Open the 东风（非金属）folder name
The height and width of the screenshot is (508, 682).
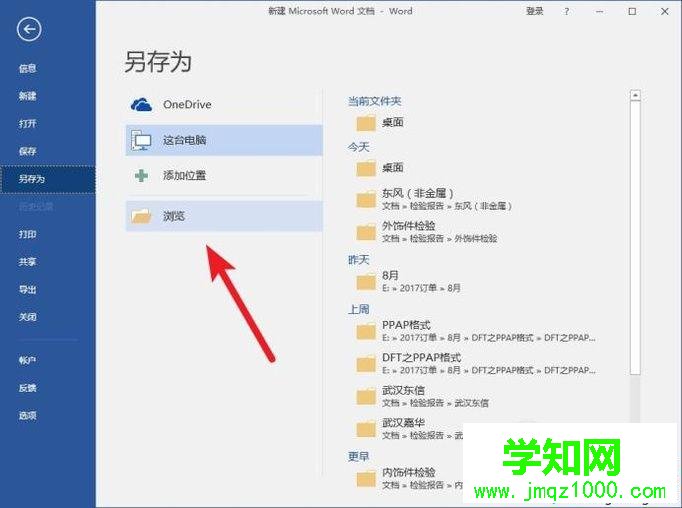(x=418, y=193)
